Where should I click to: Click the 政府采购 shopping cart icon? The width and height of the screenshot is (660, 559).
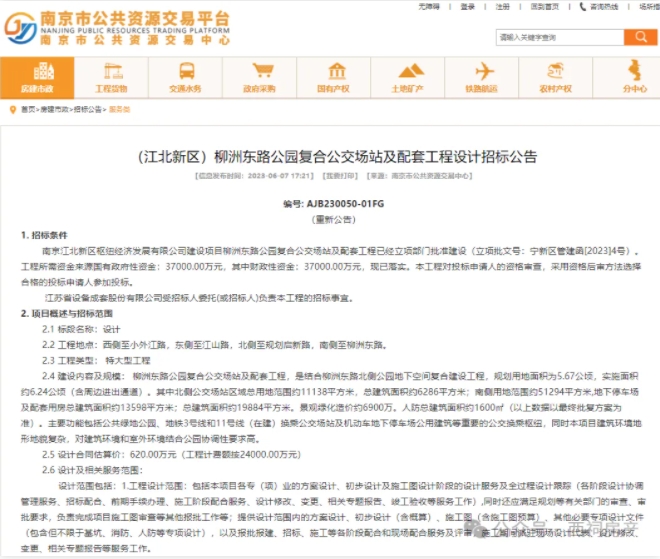(x=261, y=77)
